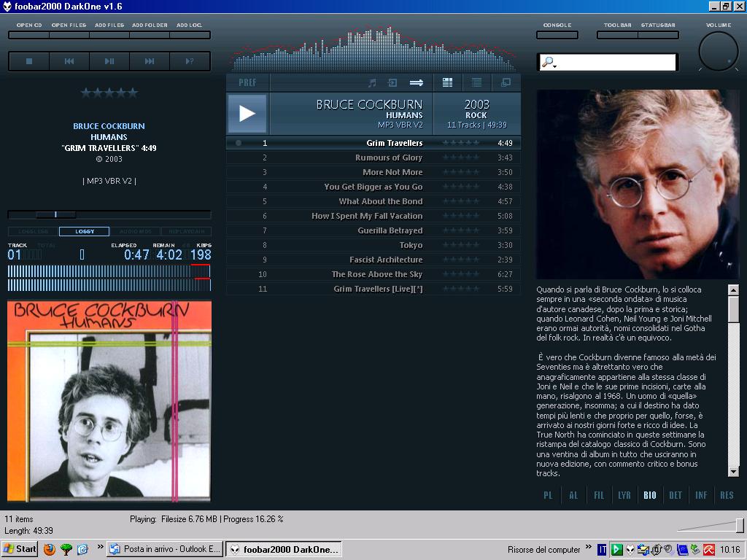The height and width of the screenshot is (560, 747).
Task: Expand the quick launch overflow chevron
Action: coord(101,547)
